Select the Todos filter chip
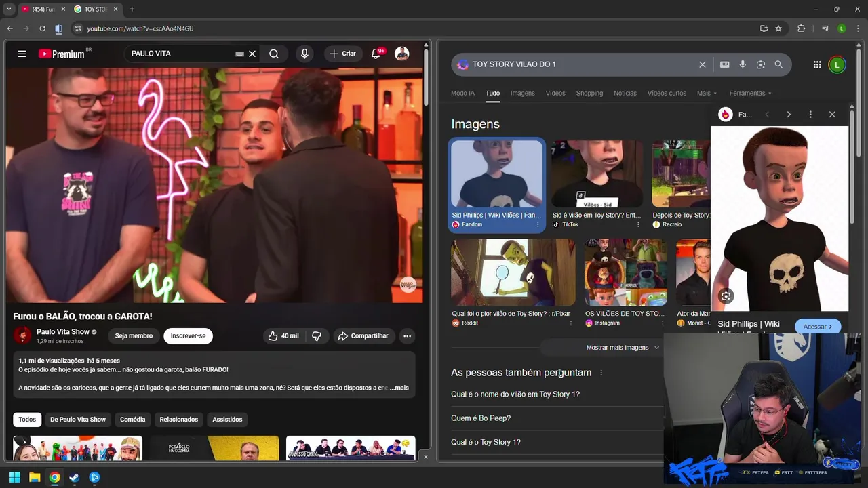Screen dimensions: 868x488 [x=27, y=420]
